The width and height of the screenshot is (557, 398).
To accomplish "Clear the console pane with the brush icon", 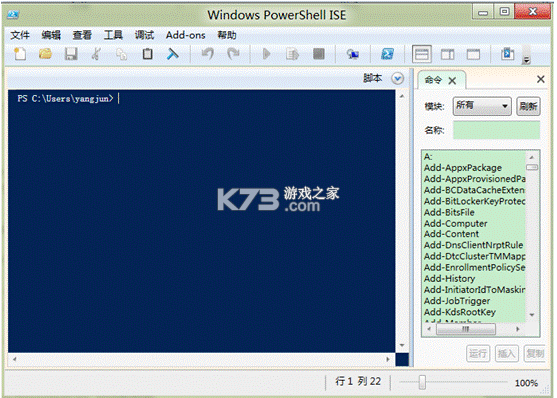I will 173,54.
